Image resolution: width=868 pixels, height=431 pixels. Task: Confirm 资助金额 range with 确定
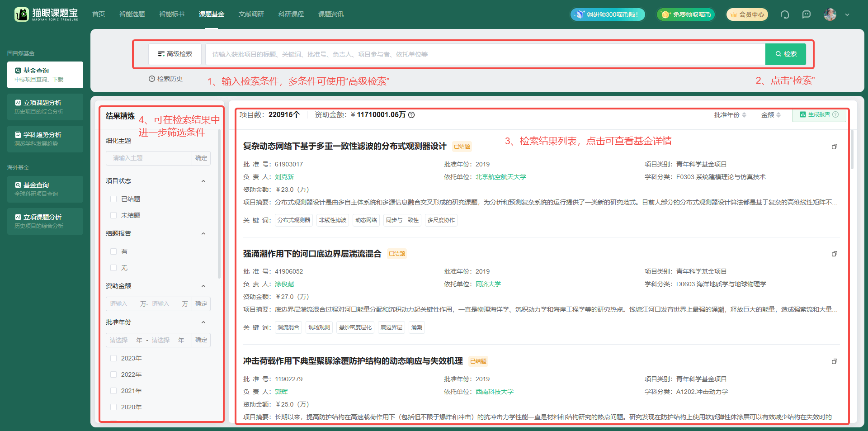pos(201,304)
